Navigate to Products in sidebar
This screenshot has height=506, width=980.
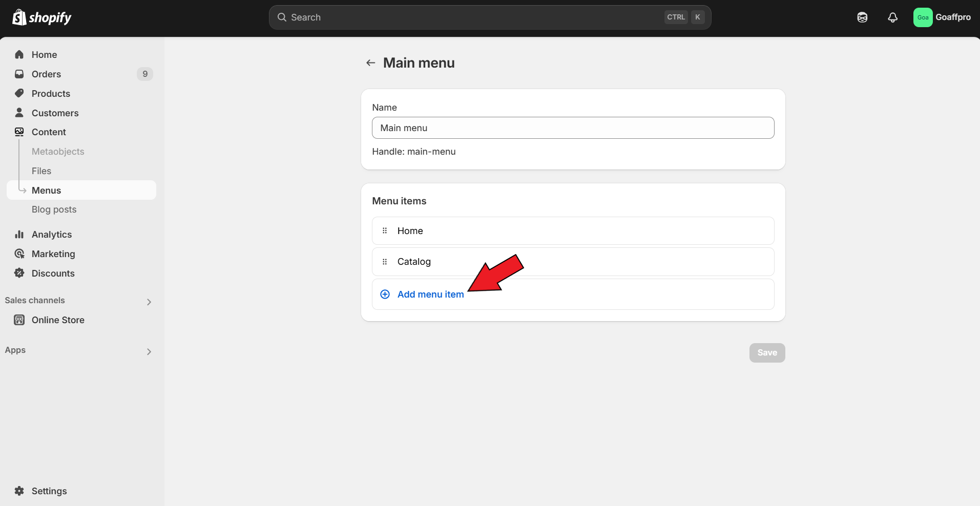(x=51, y=94)
